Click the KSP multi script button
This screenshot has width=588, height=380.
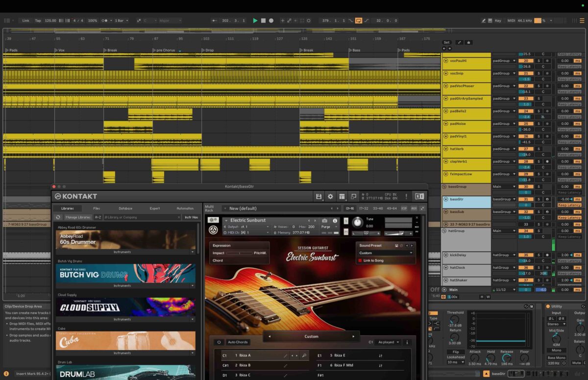coord(404,208)
